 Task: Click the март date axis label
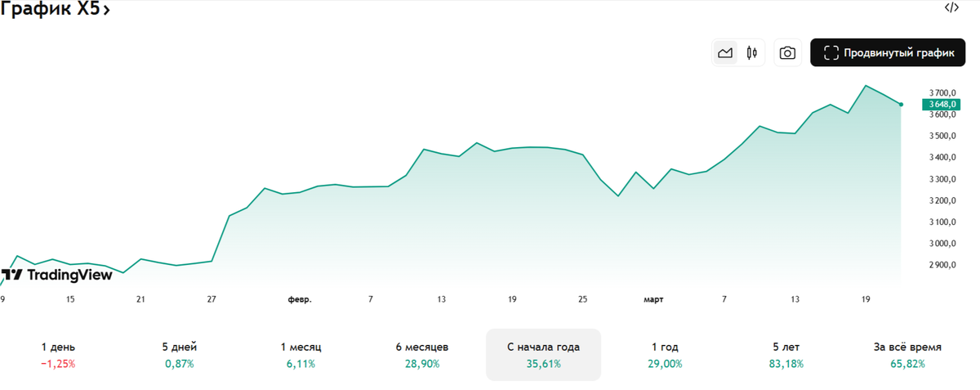click(x=653, y=300)
